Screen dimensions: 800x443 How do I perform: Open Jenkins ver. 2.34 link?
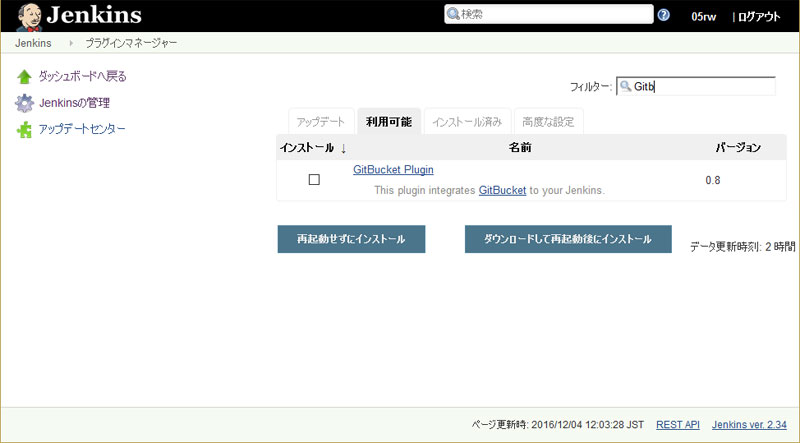click(x=749, y=425)
